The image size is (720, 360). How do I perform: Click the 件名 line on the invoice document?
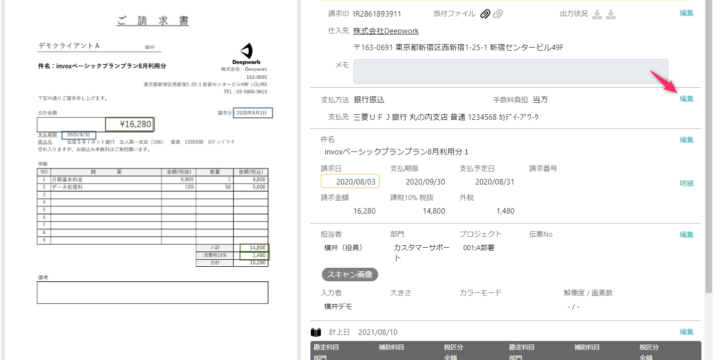102,66
